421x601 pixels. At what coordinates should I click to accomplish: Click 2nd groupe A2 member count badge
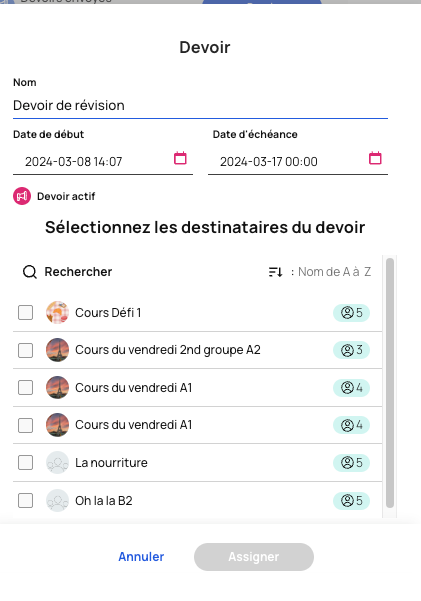pos(351,350)
